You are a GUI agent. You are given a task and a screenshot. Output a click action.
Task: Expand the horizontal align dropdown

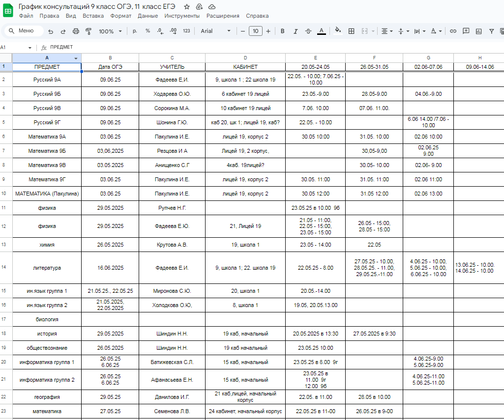387,31
